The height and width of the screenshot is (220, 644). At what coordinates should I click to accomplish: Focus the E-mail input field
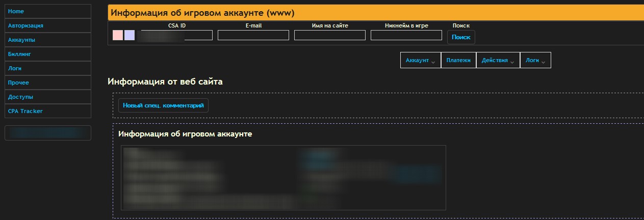(253, 35)
